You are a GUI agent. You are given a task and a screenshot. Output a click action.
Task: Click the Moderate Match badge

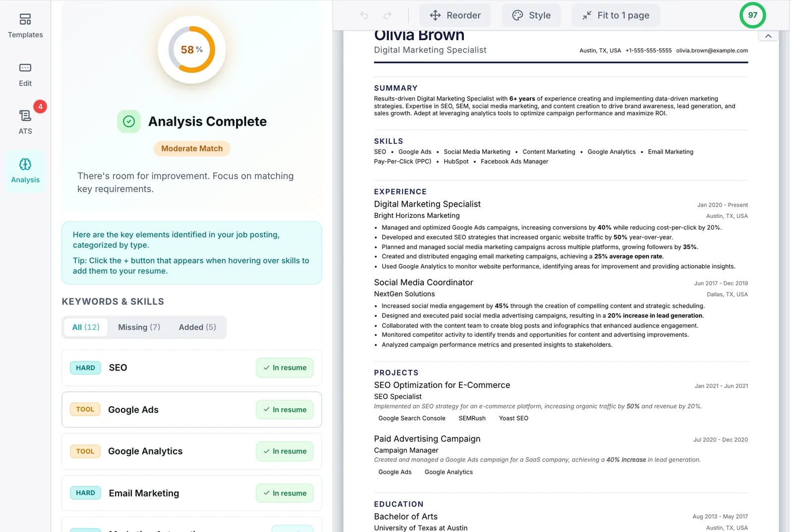coord(192,149)
